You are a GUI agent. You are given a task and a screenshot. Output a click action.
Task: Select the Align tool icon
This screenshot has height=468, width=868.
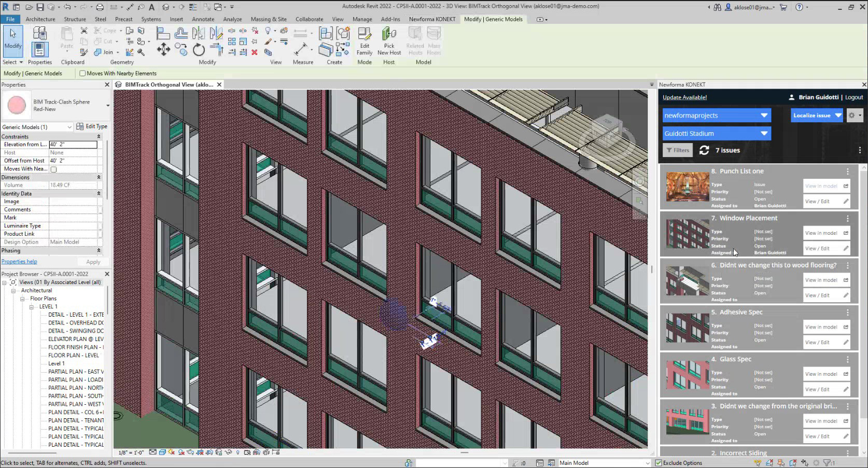pos(163,33)
